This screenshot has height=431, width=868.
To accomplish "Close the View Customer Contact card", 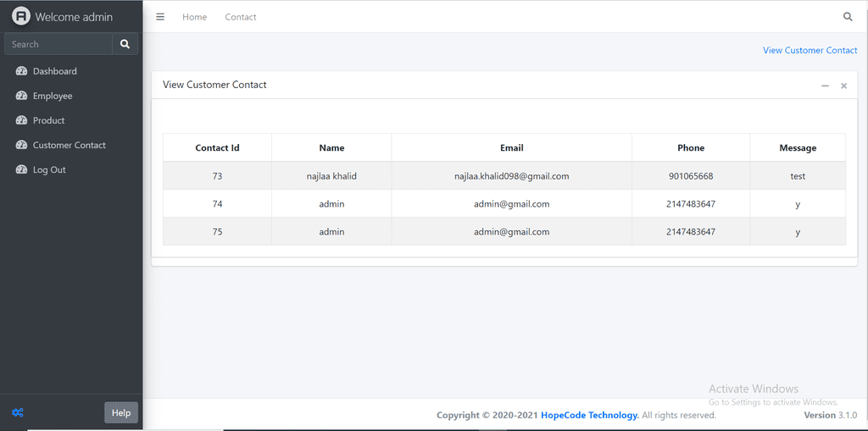I will [x=843, y=86].
